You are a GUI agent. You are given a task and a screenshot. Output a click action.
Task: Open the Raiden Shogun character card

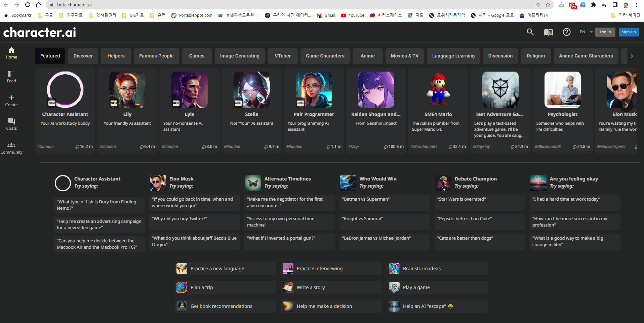click(x=376, y=111)
